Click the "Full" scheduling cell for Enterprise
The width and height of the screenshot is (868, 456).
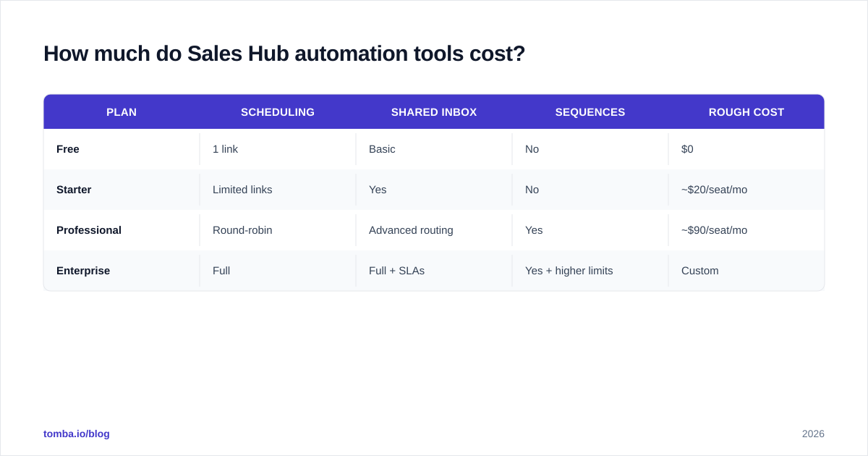(278, 271)
